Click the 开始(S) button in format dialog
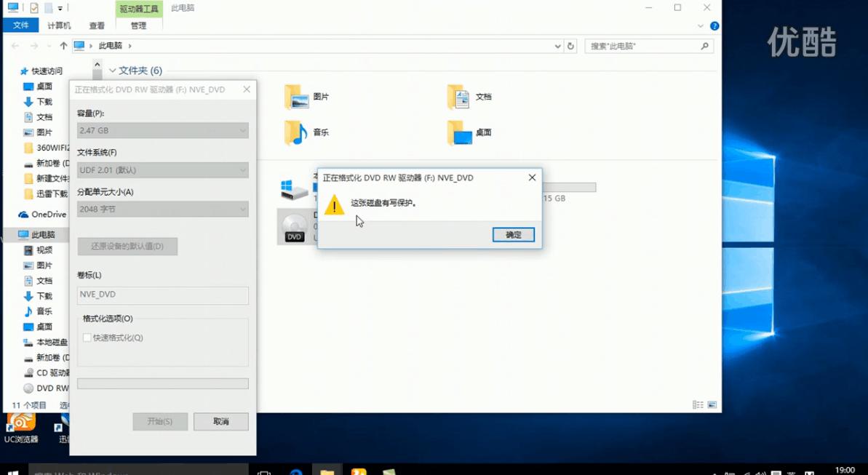 [x=160, y=421]
